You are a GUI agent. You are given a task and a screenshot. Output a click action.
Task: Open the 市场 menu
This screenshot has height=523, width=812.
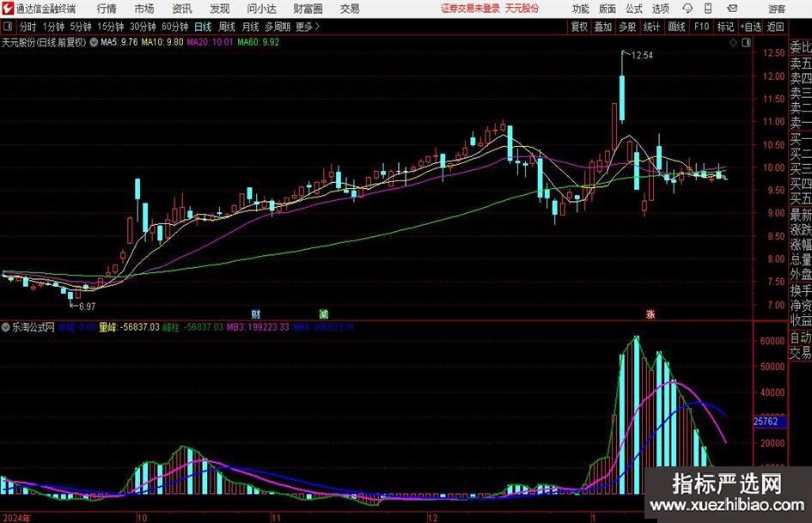pos(144,9)
